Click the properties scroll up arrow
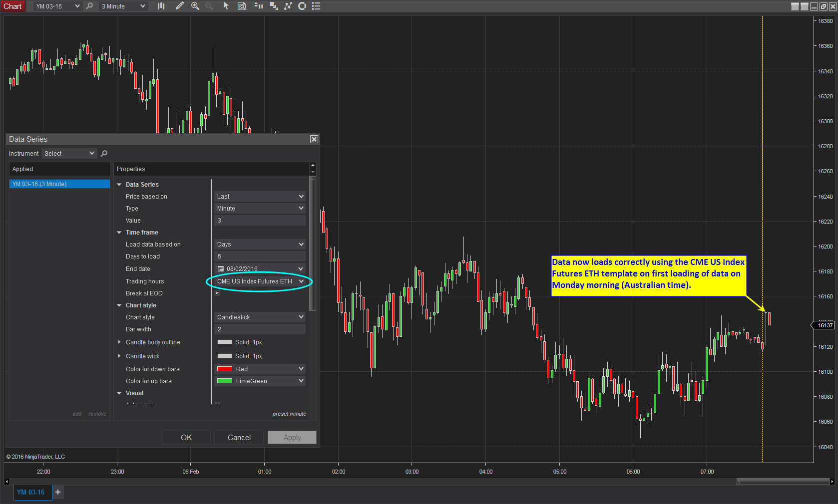Image resolution: width=838 pixels, height=504 pixels. coord(313,165)
